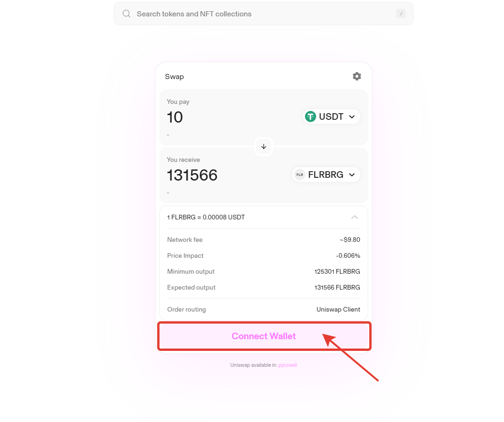Focus the search tokens and NFT field
The image size is (504, 422).
tap(262, 14)
